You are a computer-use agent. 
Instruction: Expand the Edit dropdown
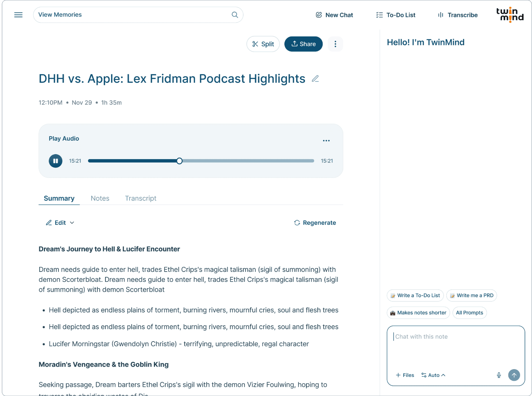(60, 223)
